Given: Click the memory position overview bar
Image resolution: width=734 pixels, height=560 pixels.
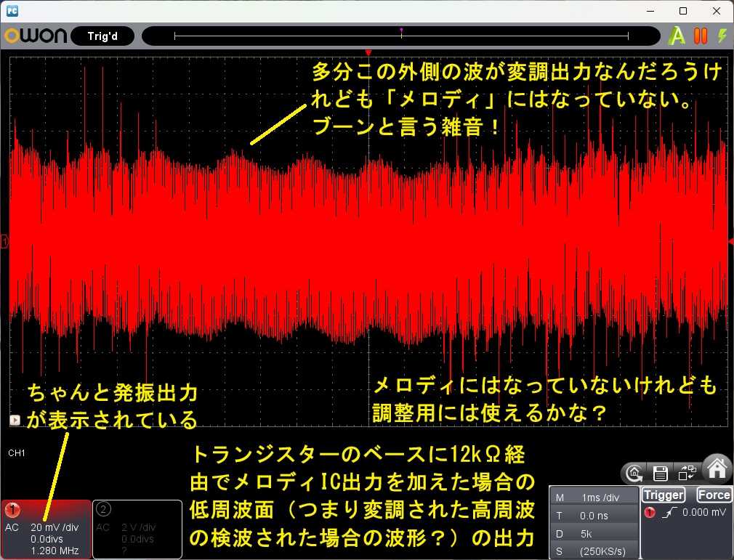Looking at the screenshot, I should [x=400, y=36].
